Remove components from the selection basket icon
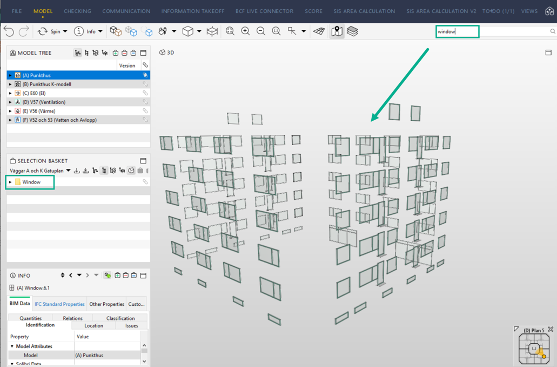This screenshot has width=557, height=367. tap(148, 32)
